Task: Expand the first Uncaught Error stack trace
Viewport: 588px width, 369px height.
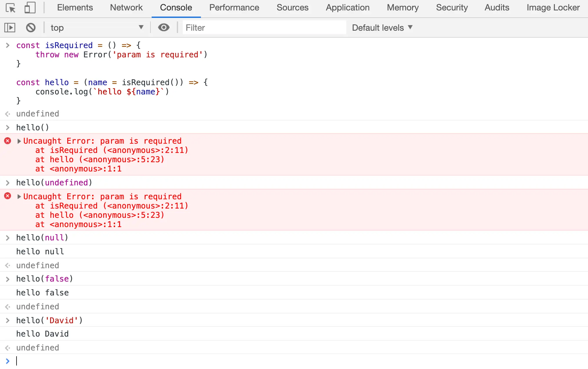Action: [x=19, y=141]
